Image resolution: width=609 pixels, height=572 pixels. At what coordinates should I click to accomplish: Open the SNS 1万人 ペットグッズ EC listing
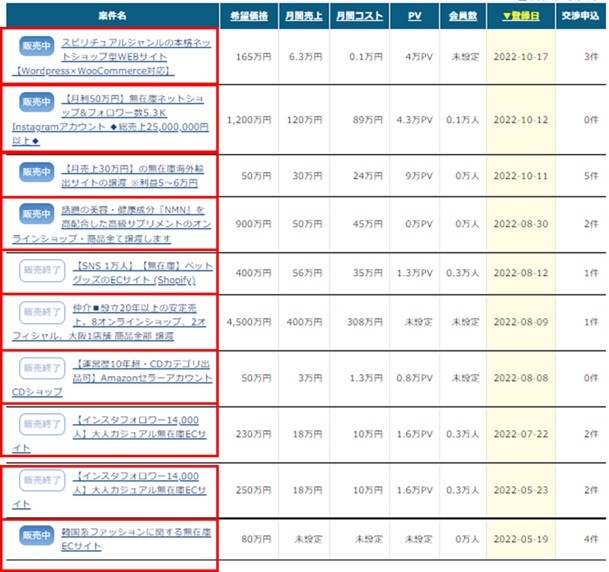(135, 272)
